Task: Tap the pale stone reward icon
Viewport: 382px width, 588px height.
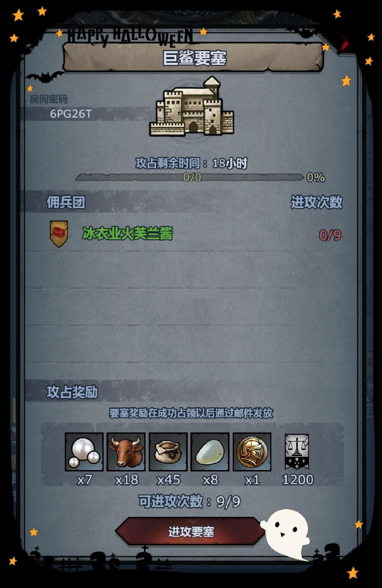Action: pos(210,452)
